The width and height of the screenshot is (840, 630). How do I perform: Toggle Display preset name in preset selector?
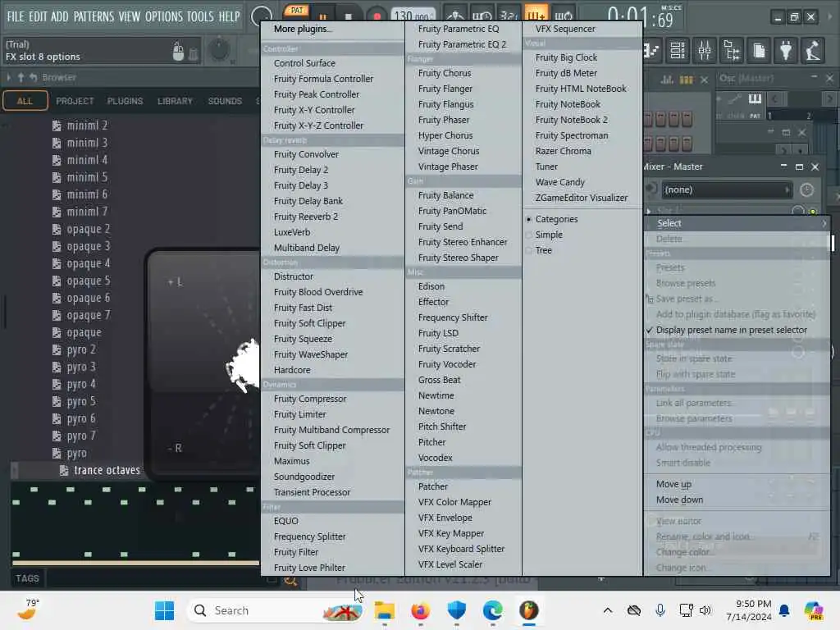pos(731,330)
